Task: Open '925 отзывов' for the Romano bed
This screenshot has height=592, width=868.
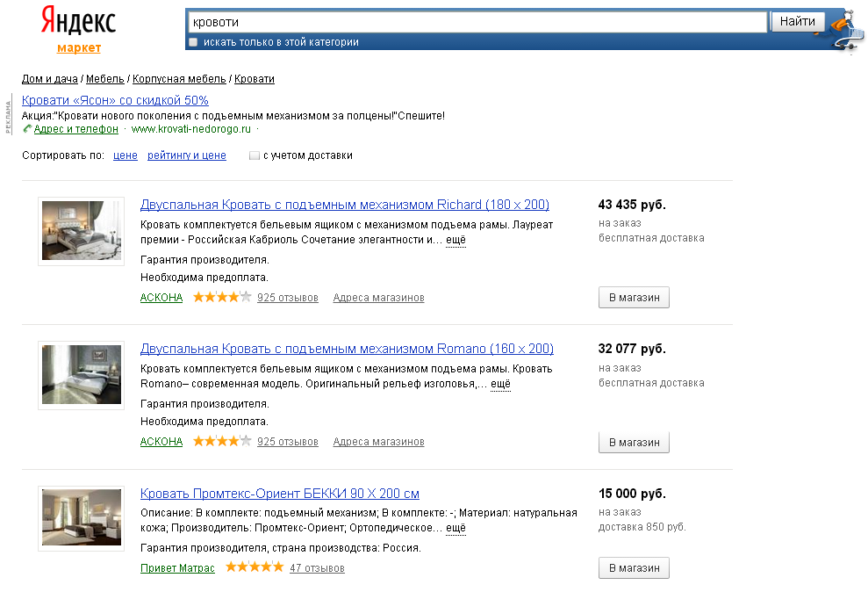Action: click(288, 442)
